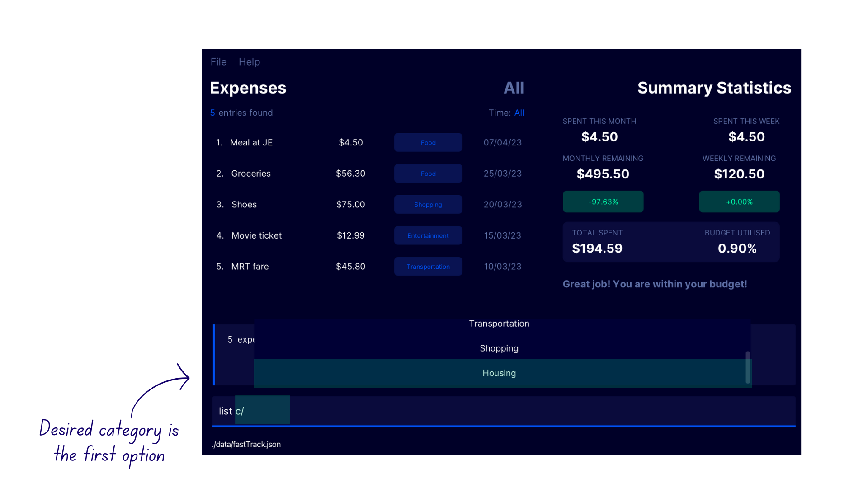Screen dimensions: 868x488
Task: Click the Entertainment tag on Movie ticket
Action: pos(428,235)
